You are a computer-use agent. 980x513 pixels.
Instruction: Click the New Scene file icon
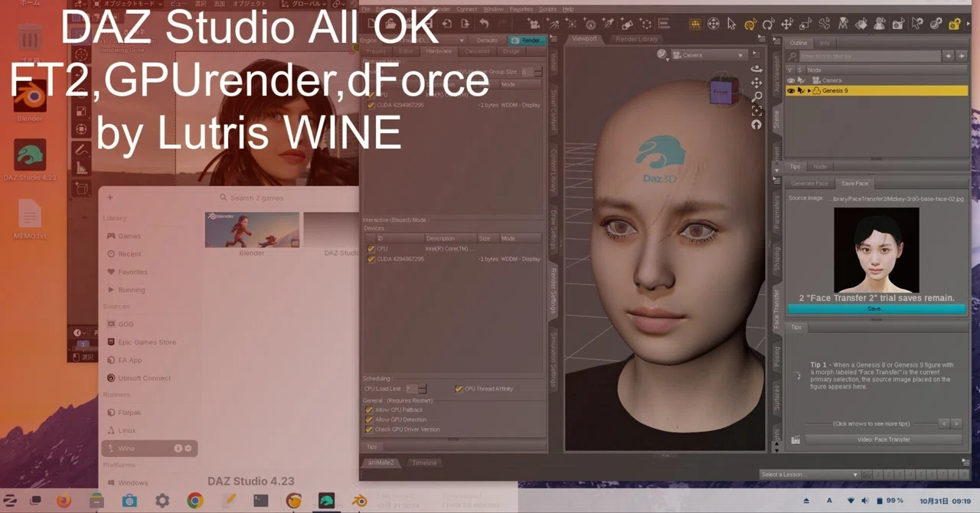(371, 23)
